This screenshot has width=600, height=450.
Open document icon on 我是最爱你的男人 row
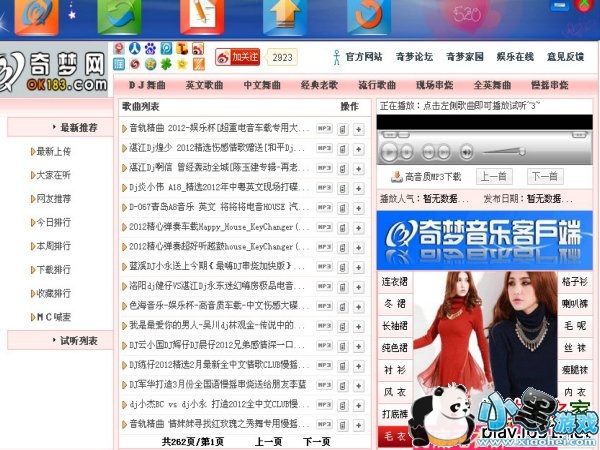click(x=343, y=326)
